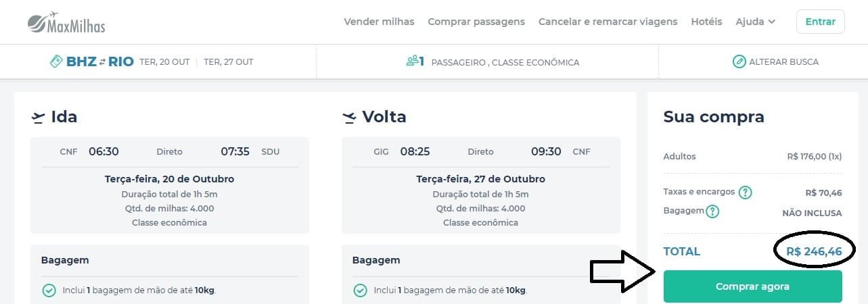Open help tooltip for Taxas e encargos
This screenshot has width=868, height=304.
tap(745, 193)
